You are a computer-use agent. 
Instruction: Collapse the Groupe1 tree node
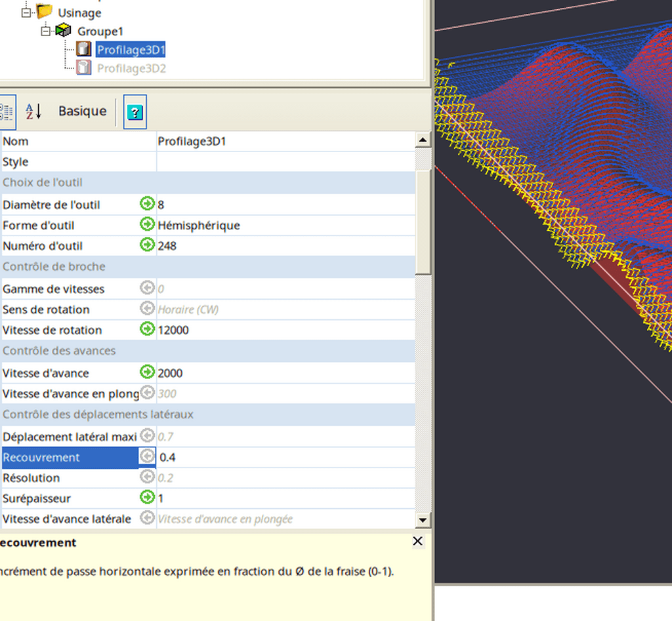point(45,31)
